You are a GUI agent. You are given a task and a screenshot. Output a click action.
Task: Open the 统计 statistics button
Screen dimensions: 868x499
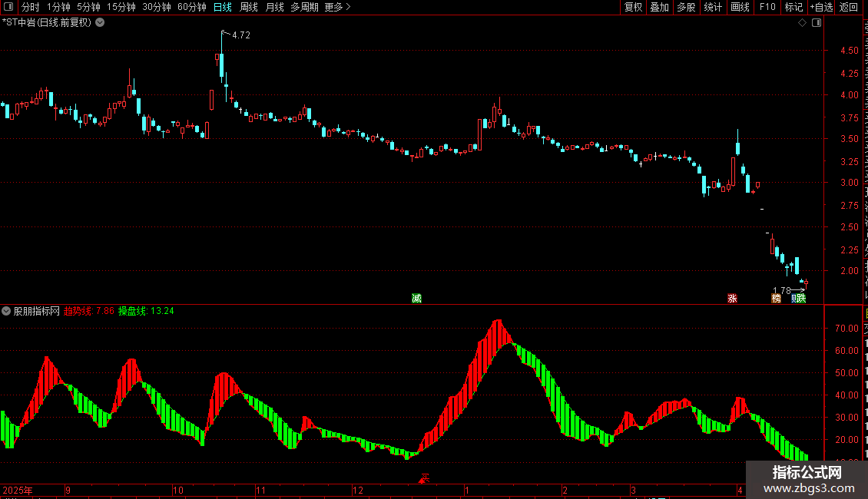(712, 7)
